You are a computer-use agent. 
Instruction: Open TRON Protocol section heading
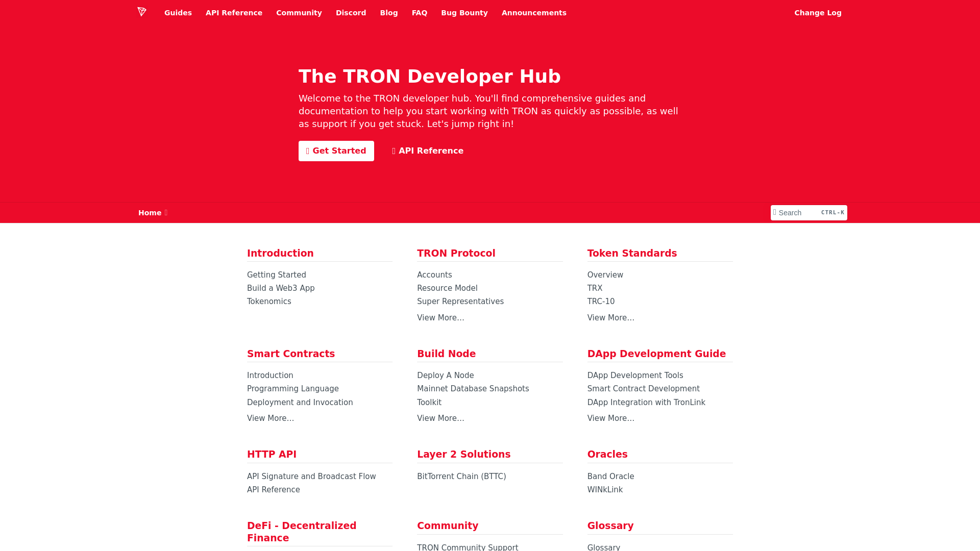coord(456,253)
